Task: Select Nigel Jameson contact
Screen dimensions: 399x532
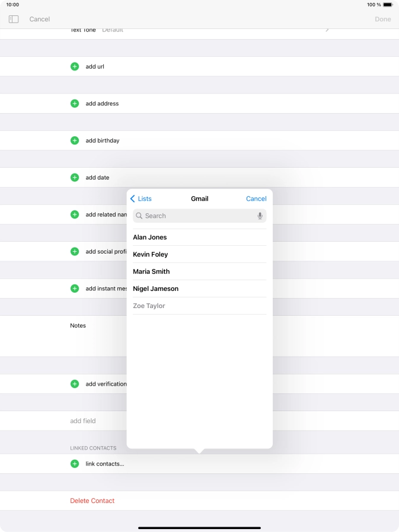Action: 155,289
